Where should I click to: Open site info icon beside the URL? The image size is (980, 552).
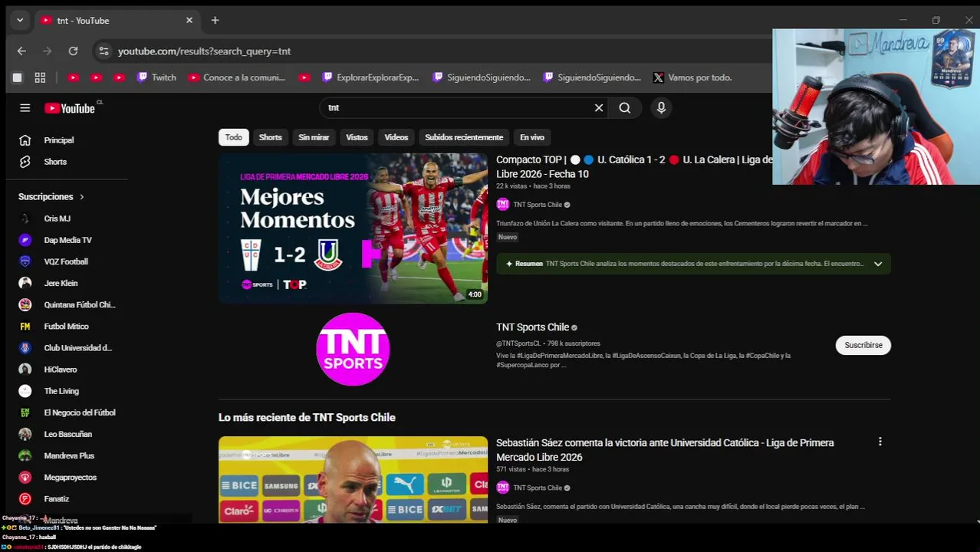pyautogui.click(x=104, y=51)
